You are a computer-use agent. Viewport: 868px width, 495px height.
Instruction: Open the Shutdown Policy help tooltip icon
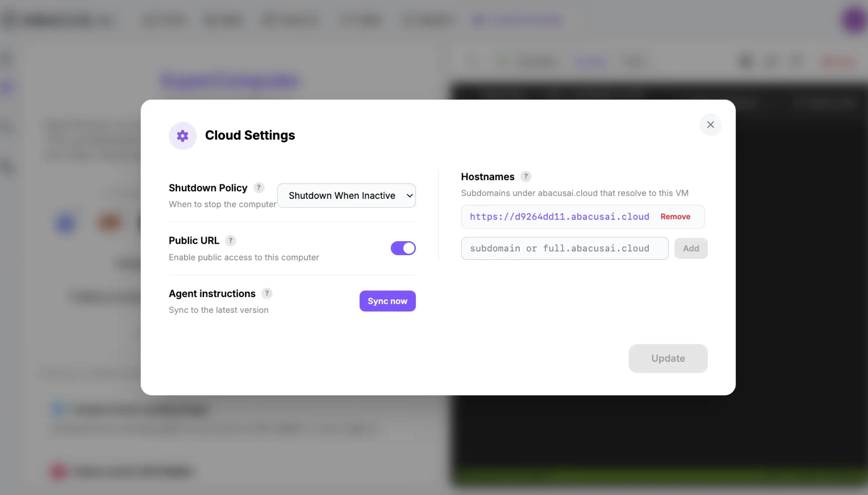pyautogui.click(x=259, y=188)
